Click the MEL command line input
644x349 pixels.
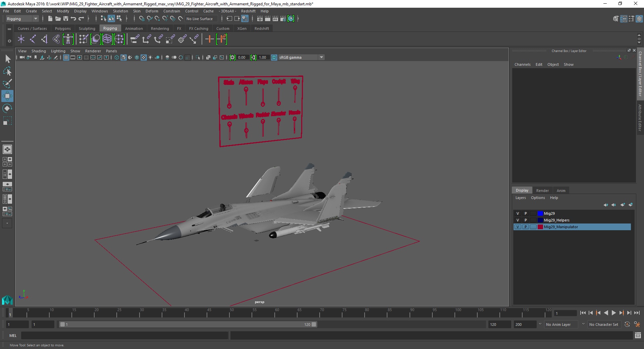[125, 335]
